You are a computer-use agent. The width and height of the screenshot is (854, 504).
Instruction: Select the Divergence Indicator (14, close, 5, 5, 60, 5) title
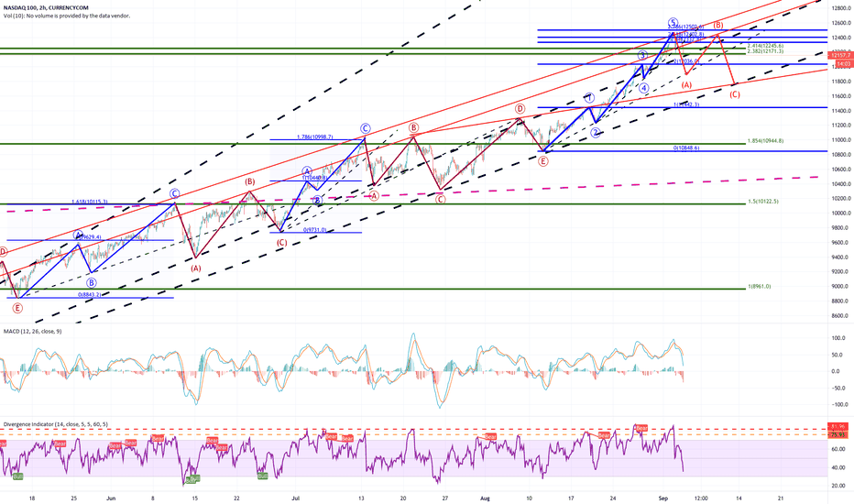56,424
